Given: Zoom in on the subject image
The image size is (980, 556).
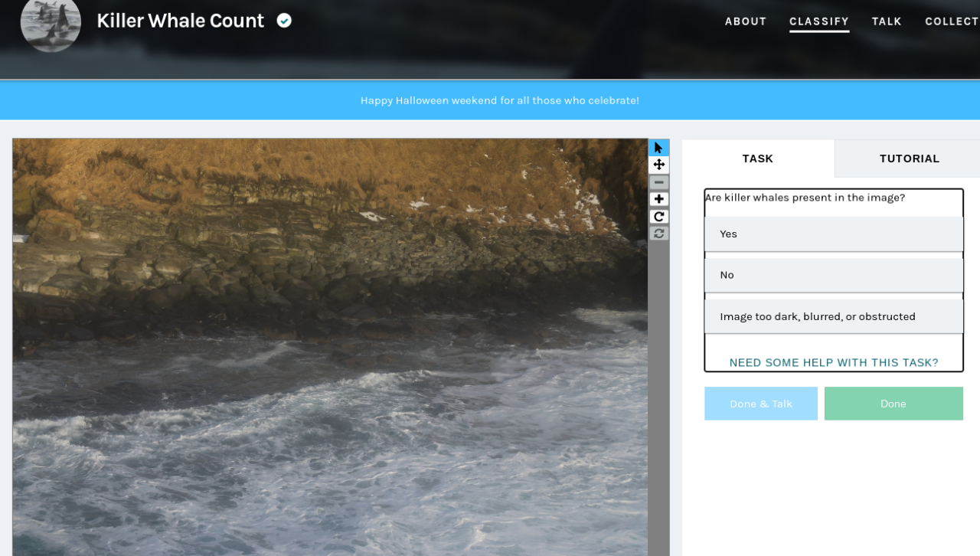Looking at the screenshot, I should point(658,199).
